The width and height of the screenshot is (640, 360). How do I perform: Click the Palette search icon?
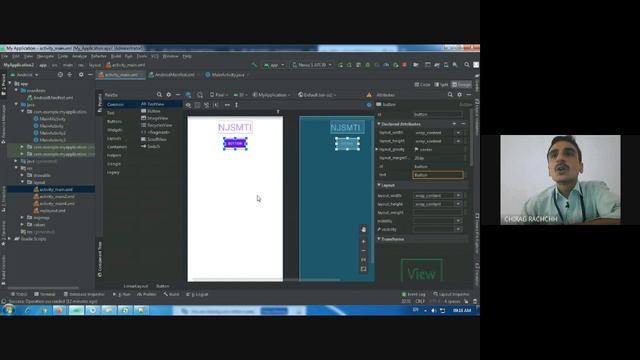(x=159, y=95)
